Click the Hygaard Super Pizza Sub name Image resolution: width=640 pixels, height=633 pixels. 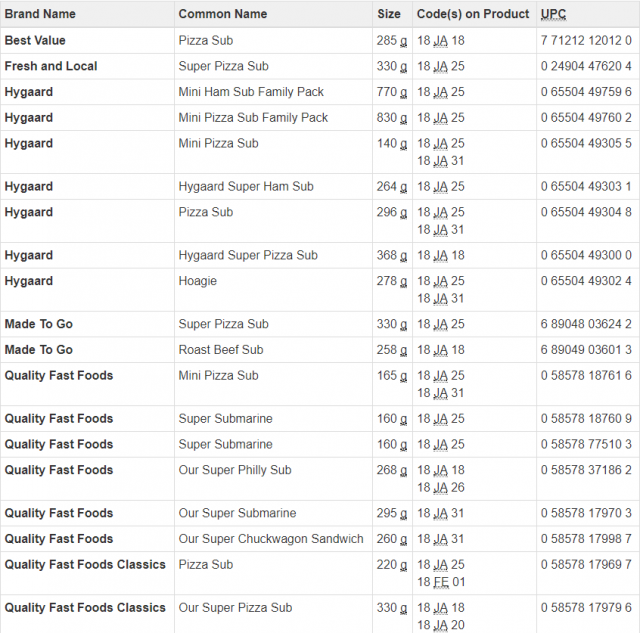click(248, 255)
